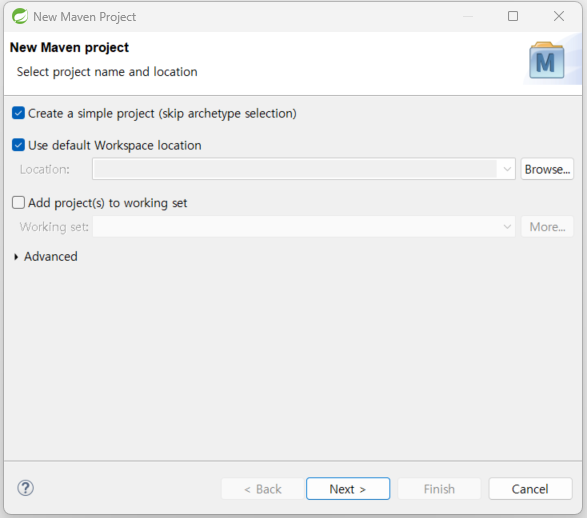587x518 pixels.
Task: Open the Location dropdown arrow
Action: pyautogui.click(x=507, y=169)
